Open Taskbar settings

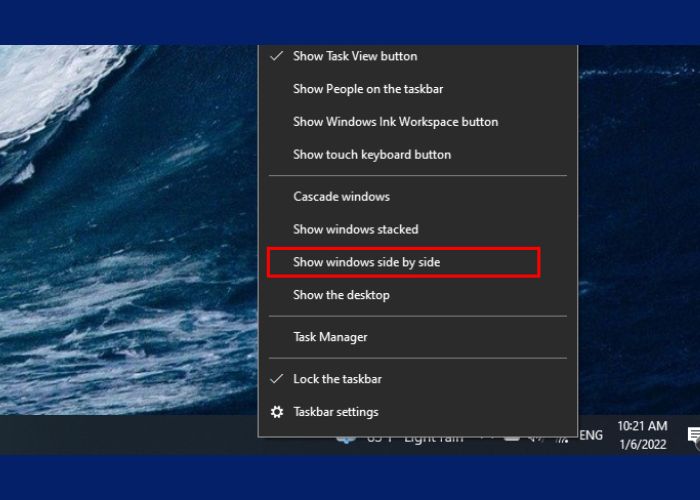335,412
